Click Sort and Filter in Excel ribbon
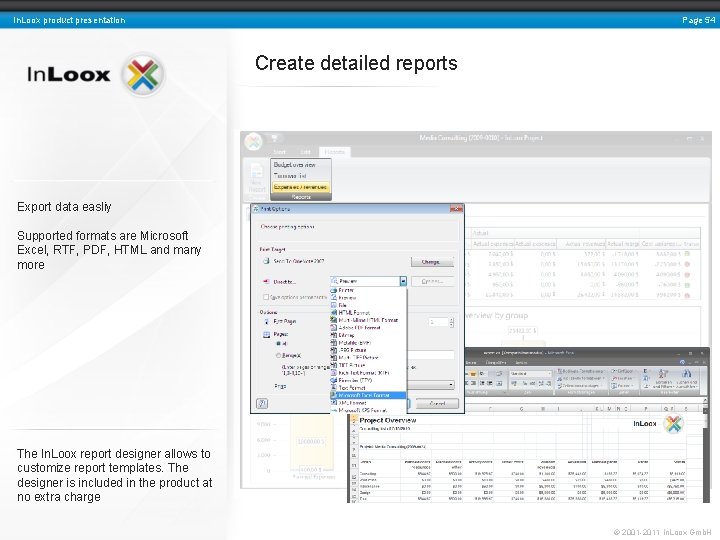The image size is (720, 540). 662,378
